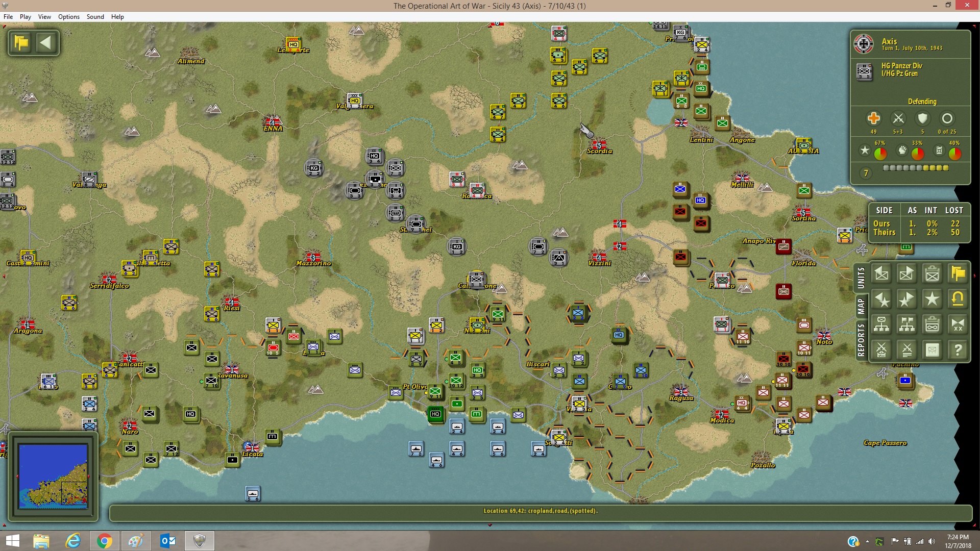The width and height of the screenshot is (980, 551).
Task: Select green HQ counter near Pt Olivo
Action: 435,414
